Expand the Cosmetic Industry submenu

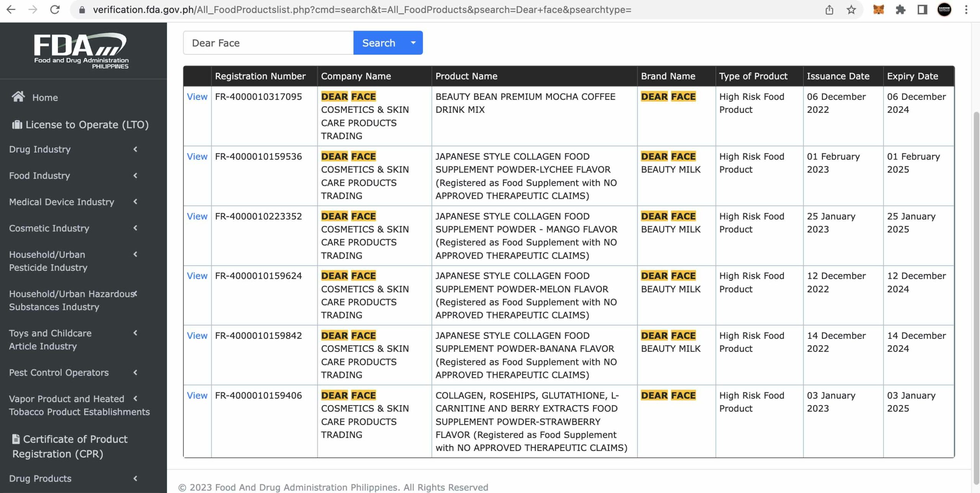click(72, 228)
